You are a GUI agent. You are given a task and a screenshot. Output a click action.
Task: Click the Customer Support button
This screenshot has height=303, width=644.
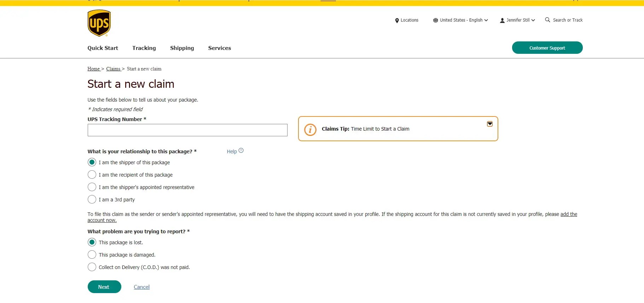coord(547,48)
